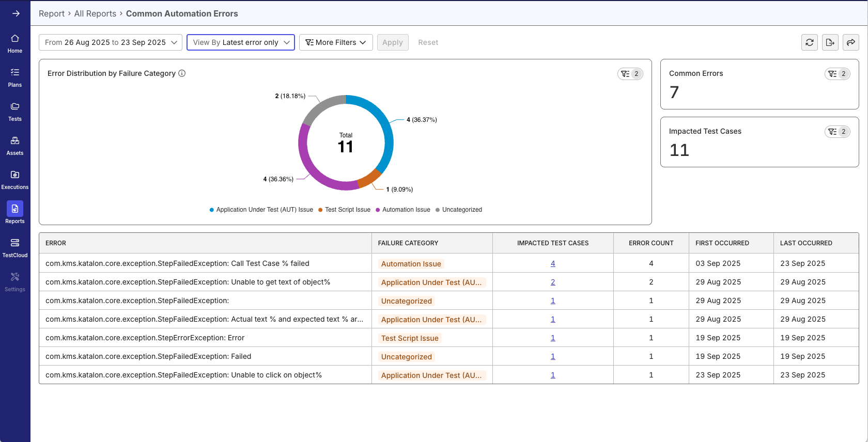
Task: Click the share report icon
Action: click(x=850, y=42)
